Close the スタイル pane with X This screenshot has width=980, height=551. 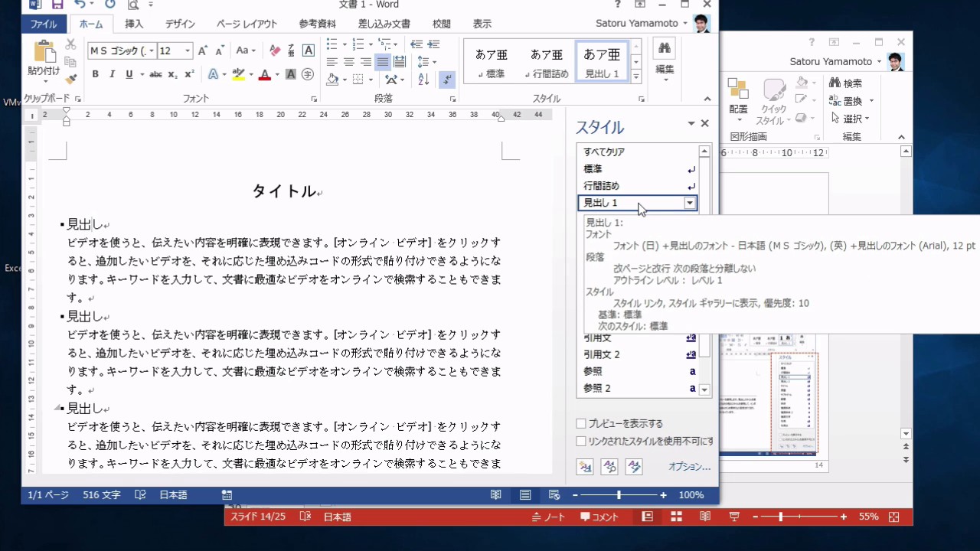click(x=705, y=124)
